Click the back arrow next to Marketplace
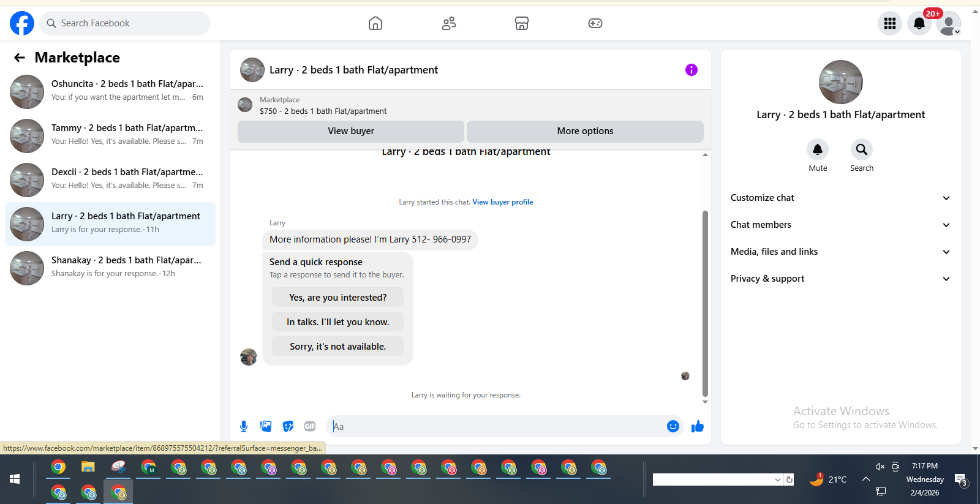This screenshot has width=980, height=504. pos(20,58)
